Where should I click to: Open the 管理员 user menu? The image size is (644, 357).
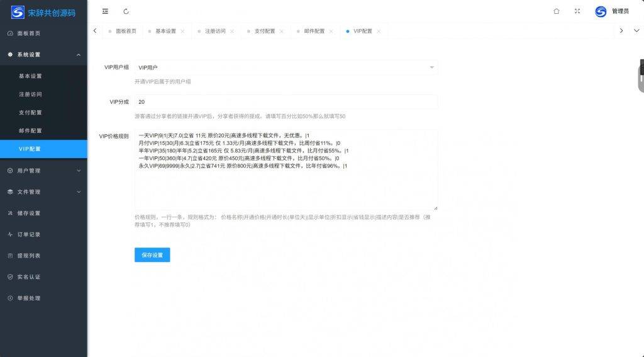click(x=620, y=11)
